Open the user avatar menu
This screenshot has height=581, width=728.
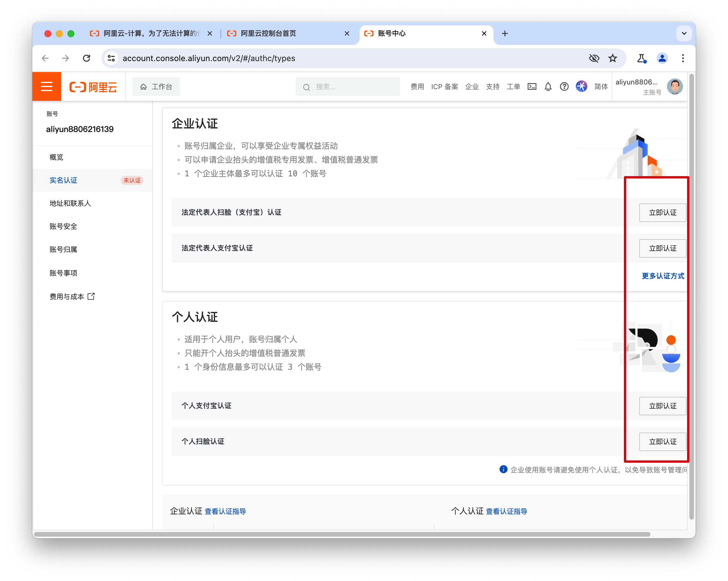tap(675, 87)
